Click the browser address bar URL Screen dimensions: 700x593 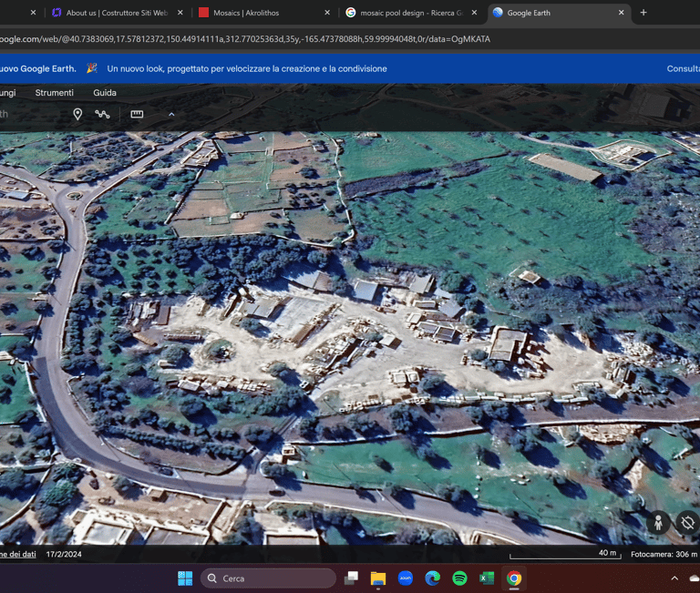pos(244,39)
